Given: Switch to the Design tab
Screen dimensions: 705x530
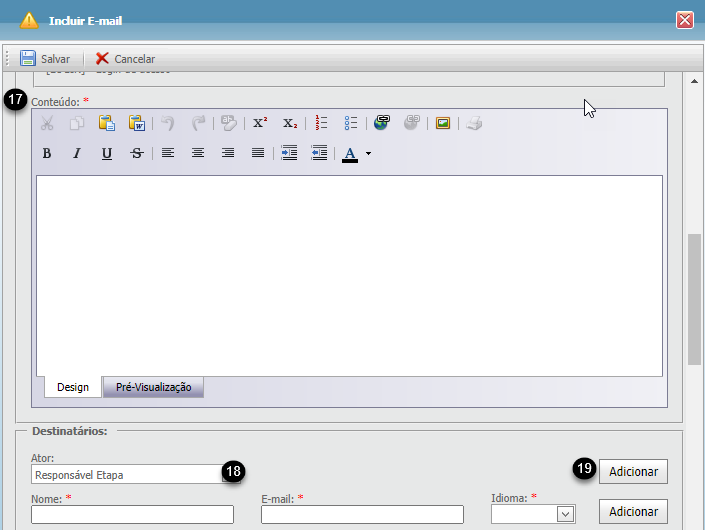Looking at the screenshot, I should tap(73, 387).
